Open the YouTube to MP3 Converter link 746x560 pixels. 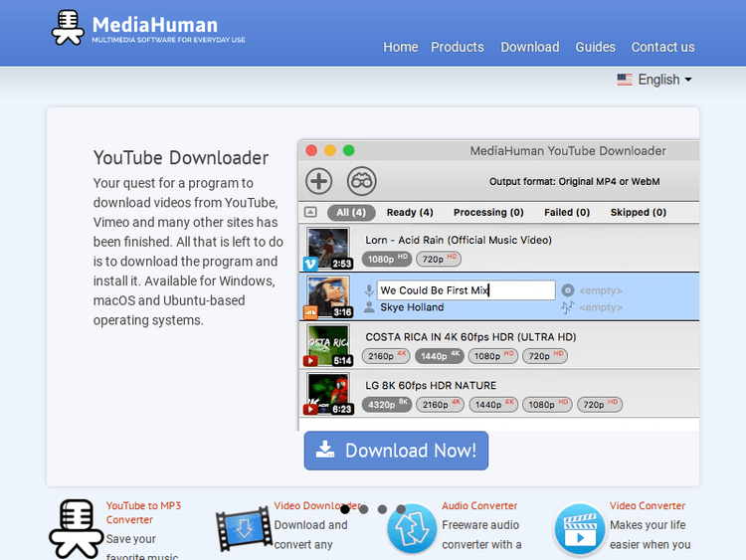[x=143, y=512]
